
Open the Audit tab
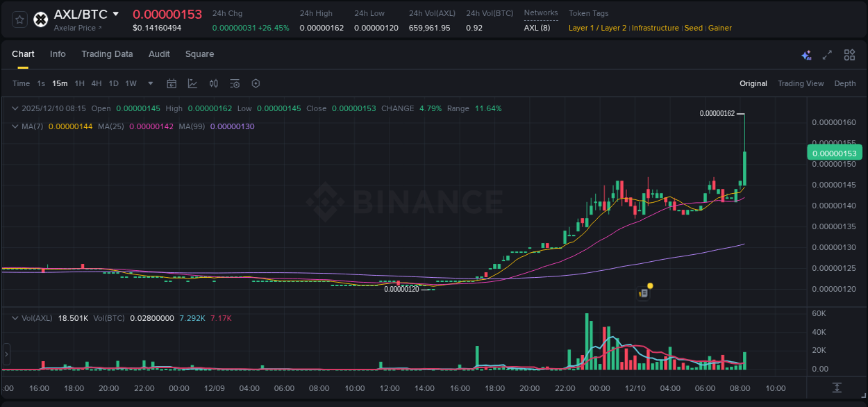159,54
